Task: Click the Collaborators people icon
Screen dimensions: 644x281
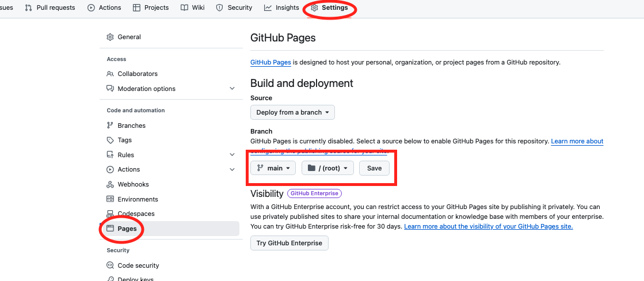Action: pos(110,74)
